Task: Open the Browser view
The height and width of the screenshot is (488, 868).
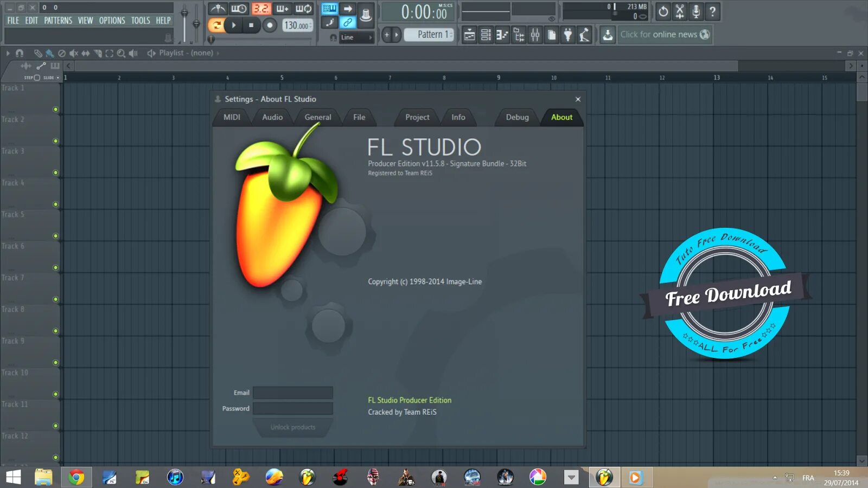Action: [x=519, y=35]
